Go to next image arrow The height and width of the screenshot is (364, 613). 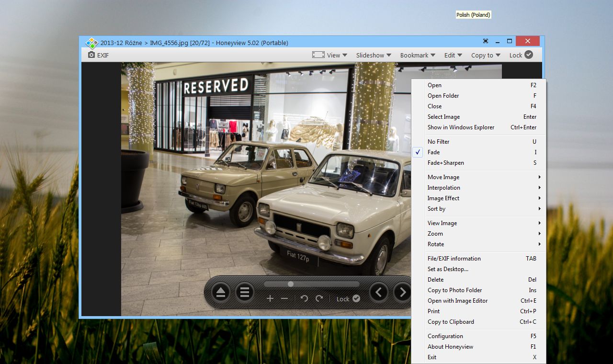click(403, 292)
